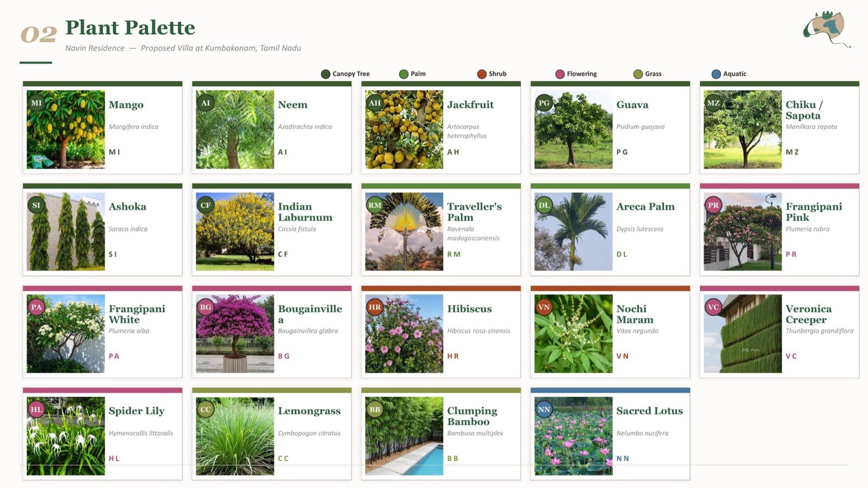Viewport: 868px width, 488px height.
Task: Click the 02 section number
Action: pyautogui.click(x=39, y=35)
